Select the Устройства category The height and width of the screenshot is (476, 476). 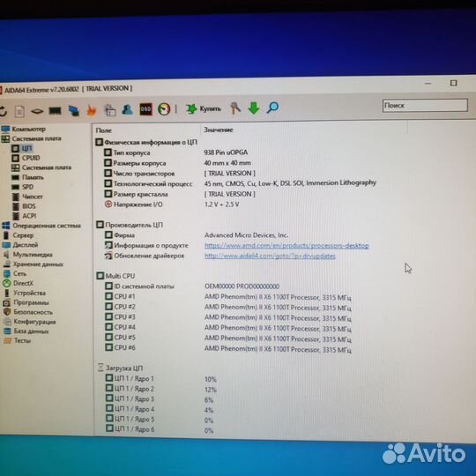25,293
